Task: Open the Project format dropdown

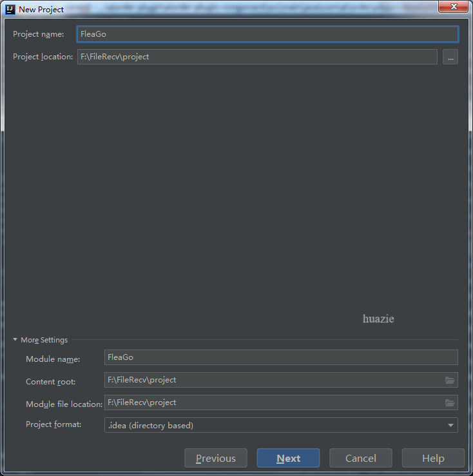Action: 281,425
